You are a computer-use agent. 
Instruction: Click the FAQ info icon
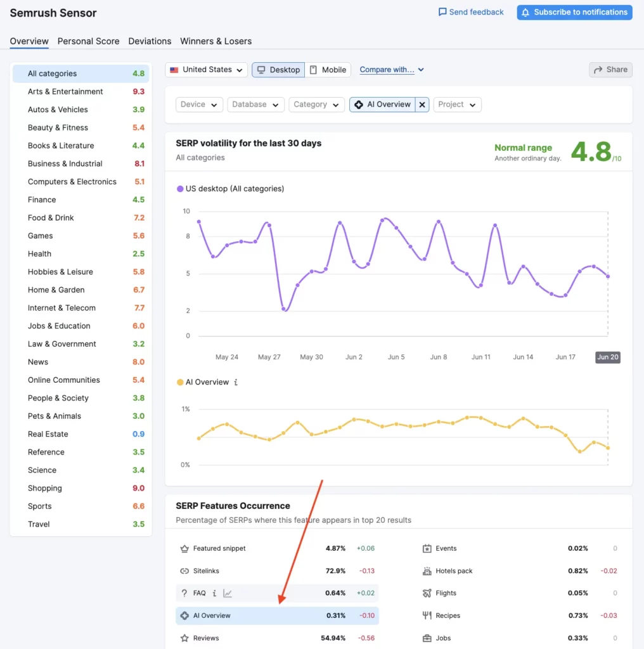214,593
